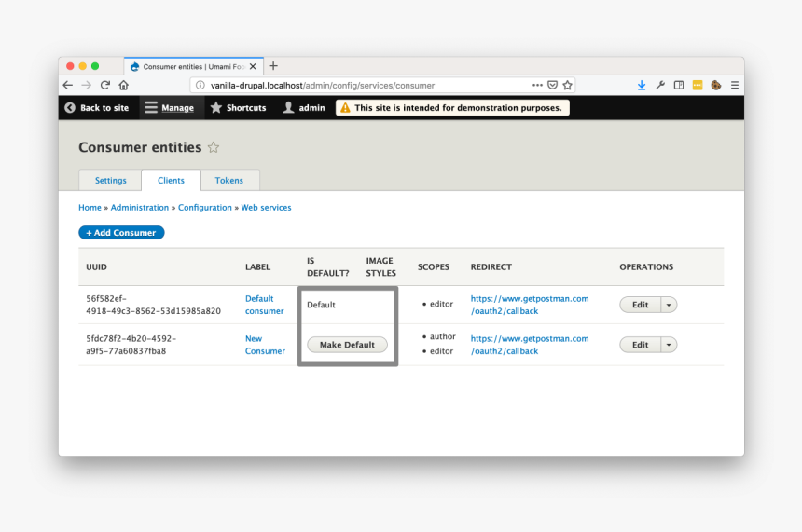Screen dimensions: 802x532
Task: Select the UUID starting with 5fdc78f2
Action: 131,345
